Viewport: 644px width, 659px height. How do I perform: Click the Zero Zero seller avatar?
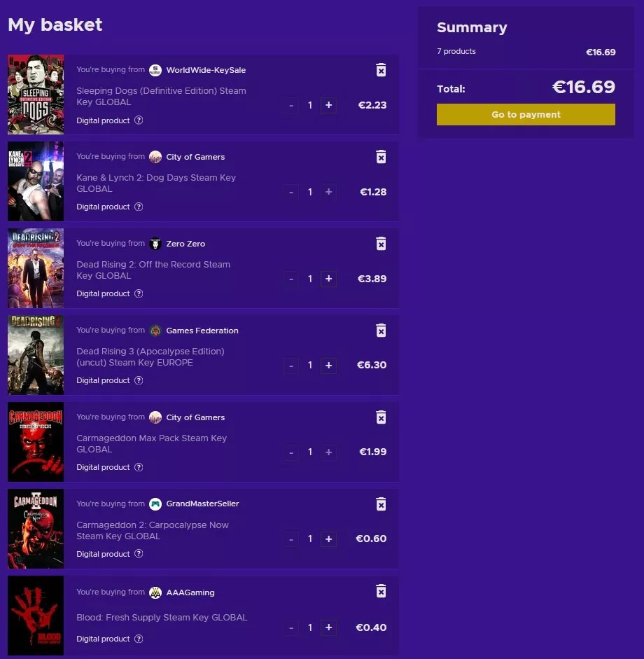pyautogui.click(x=155, y=244)
